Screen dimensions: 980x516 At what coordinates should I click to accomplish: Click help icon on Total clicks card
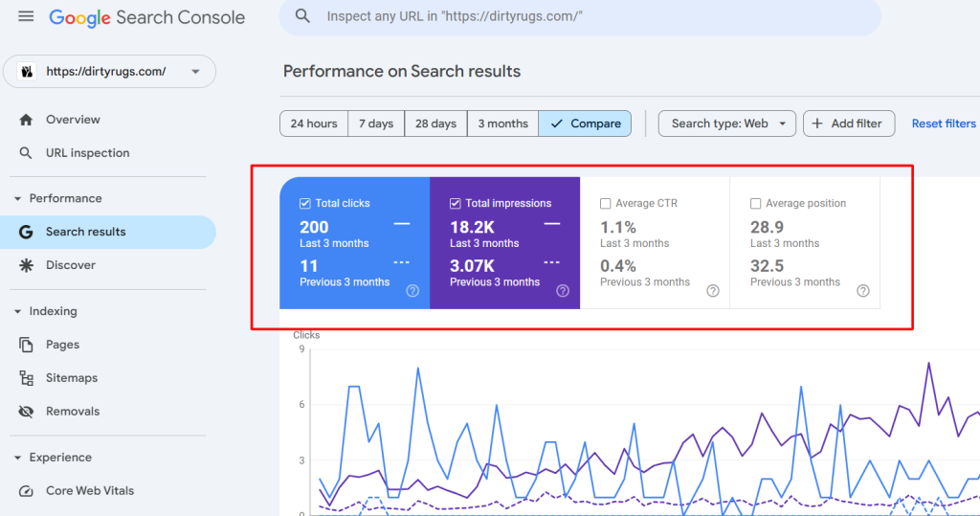click(x=412, y=291)
